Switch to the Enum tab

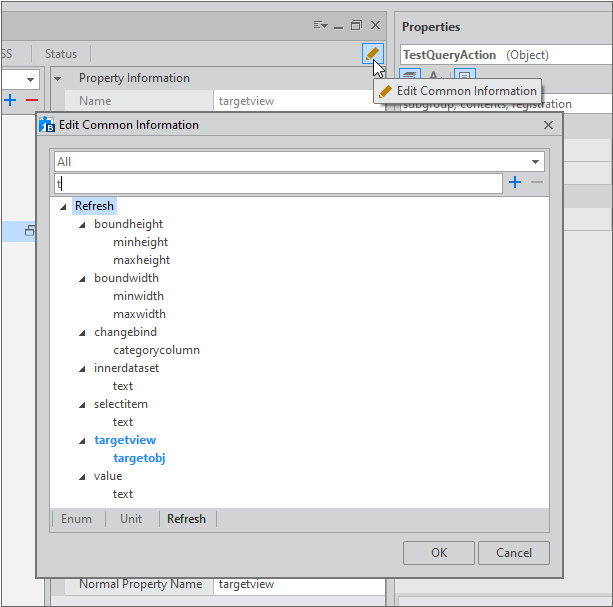coord(76,519)
